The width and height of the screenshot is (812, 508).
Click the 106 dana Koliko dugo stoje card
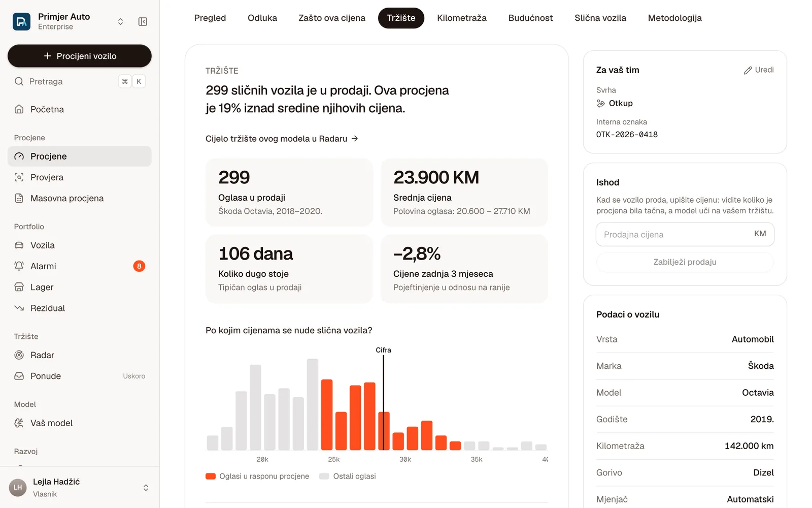pyautogui.click(x=289, y=269)
